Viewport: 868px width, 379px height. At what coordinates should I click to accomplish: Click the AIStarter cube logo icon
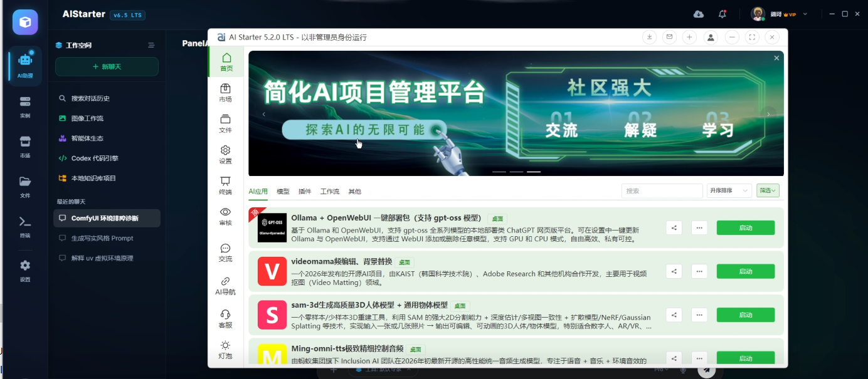tap(25, 22)
